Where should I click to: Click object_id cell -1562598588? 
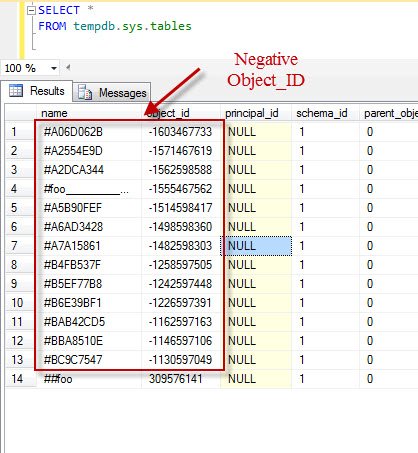(x=181, y=170)
